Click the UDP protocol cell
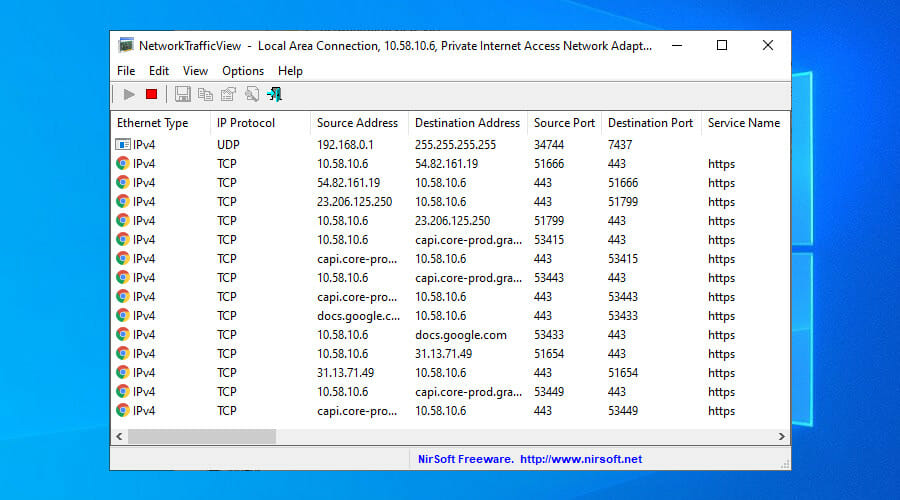Image resolution: width=900 pixels, height=500 pixels. pos(228,145)
